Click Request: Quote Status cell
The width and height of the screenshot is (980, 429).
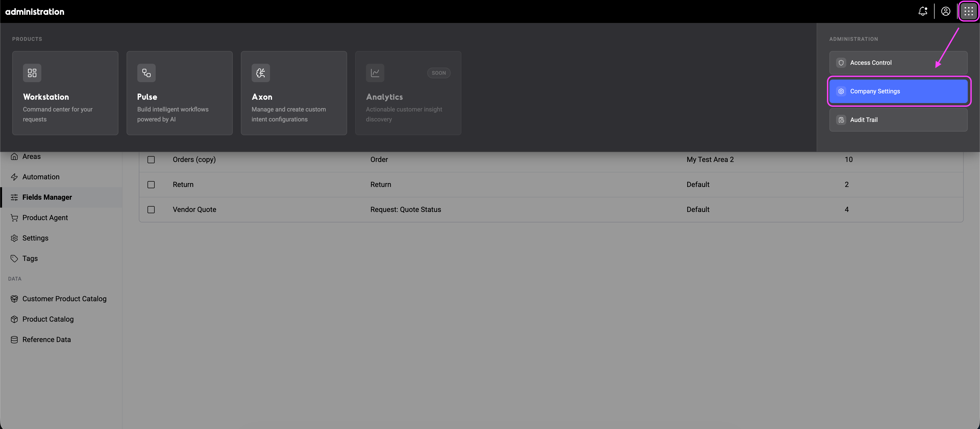click(406, 210)
